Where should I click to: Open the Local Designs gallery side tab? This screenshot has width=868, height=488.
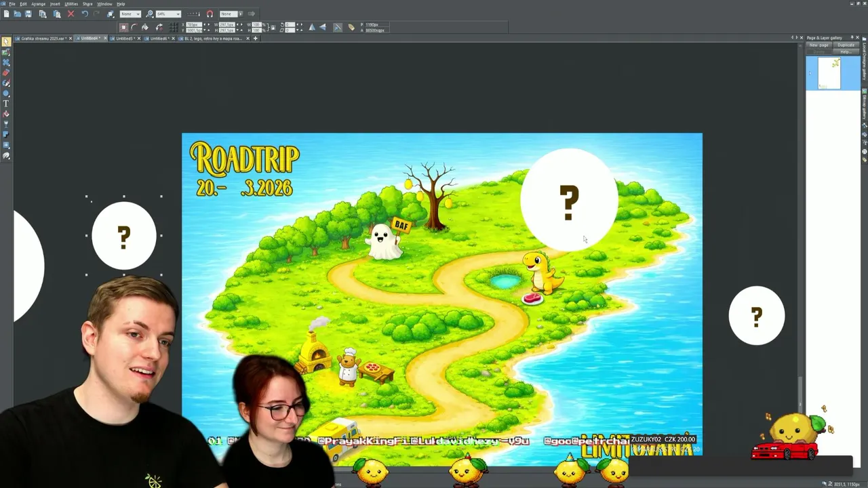pyautogui.click(x=864, y=60)
